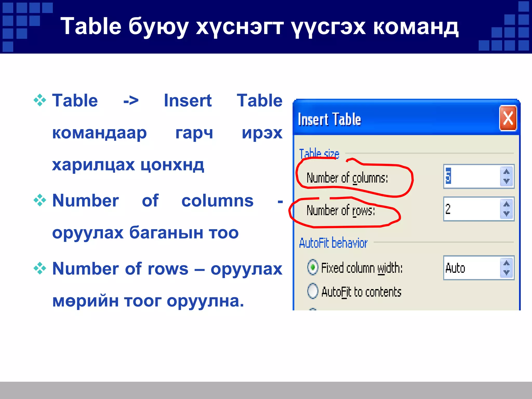Select the AutoFit to contents radio button
Viewport: 532px width, 399px height.
(x=312, y=291)
